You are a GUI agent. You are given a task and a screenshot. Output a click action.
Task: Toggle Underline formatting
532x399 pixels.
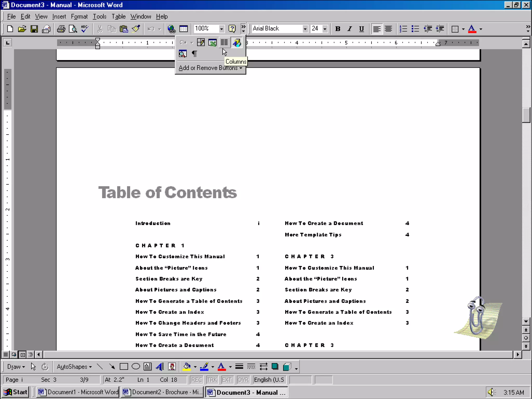pyautogui.click(x=361, y=29)
